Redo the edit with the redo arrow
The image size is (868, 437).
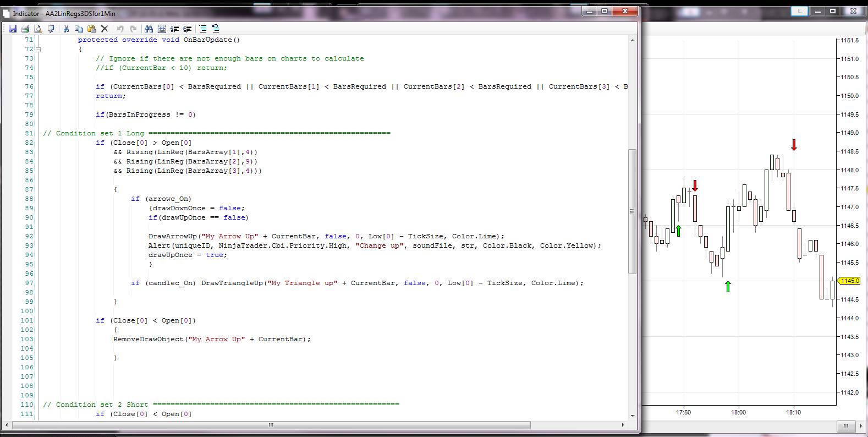pos(133,29)
